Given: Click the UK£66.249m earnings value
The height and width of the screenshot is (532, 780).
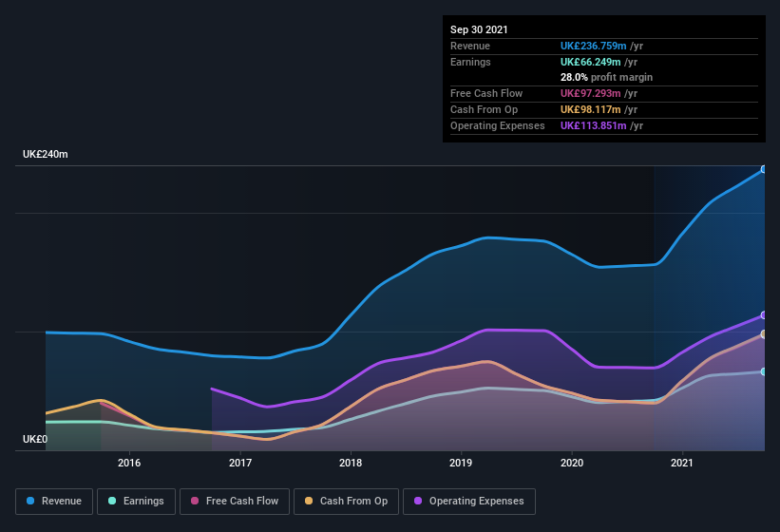Looking at the screenshot, I should tap(591, 62).
